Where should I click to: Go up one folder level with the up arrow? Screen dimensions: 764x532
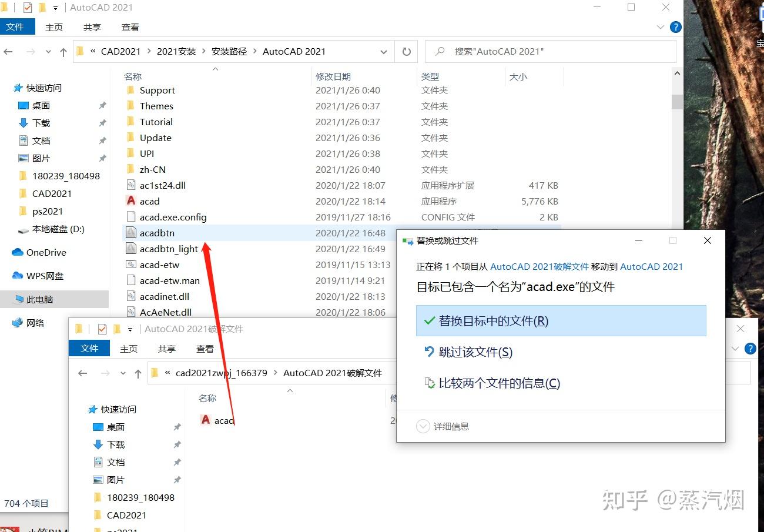click(63, 52)
